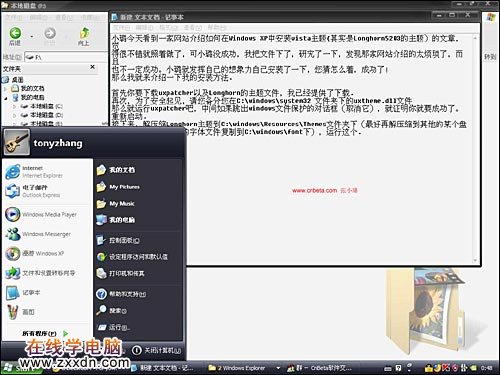Switch to the Notepad document taskbar button

(x=163, y=368)
